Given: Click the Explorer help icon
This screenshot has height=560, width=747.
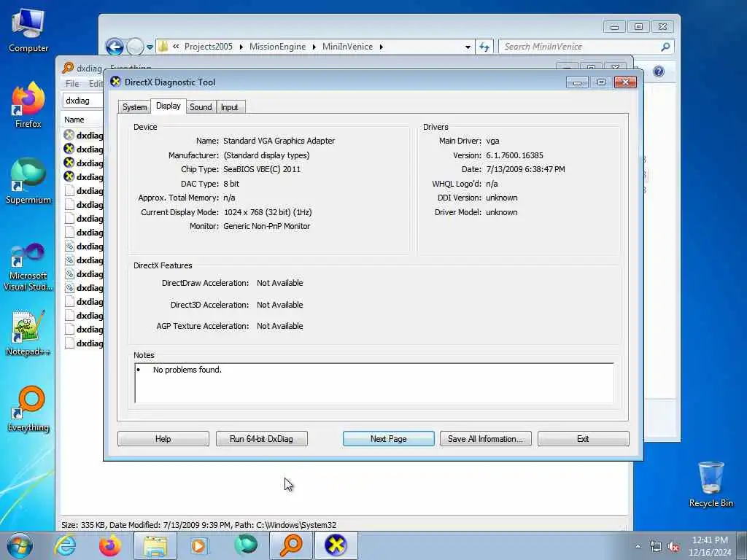Looking at the screenshot, I should [659, 71].
